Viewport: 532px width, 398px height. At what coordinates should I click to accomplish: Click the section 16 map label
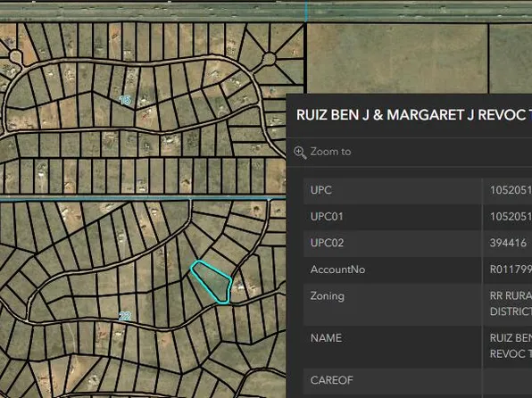pos(125,100)
